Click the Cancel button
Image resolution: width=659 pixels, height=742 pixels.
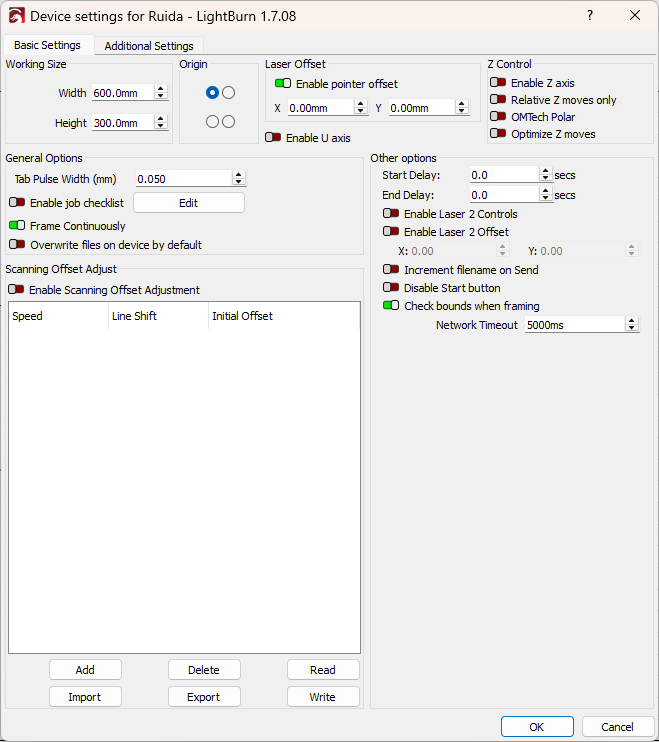pos(617,726)
